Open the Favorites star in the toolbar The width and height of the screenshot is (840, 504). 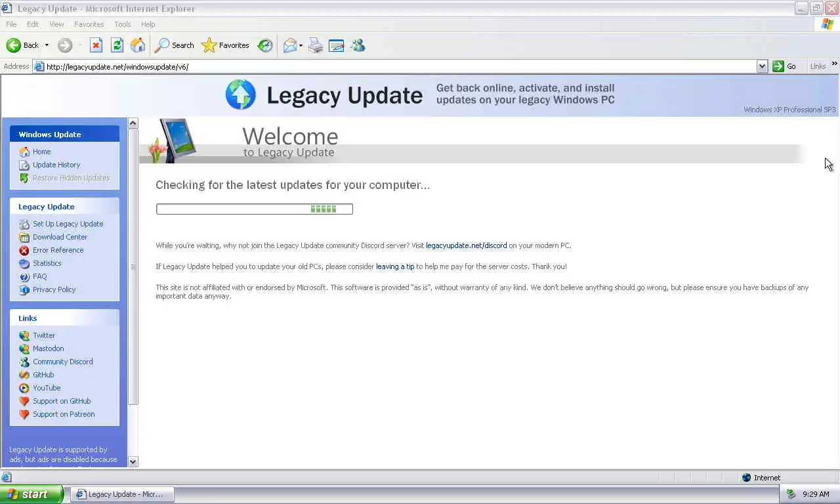[x=226, y=45]
